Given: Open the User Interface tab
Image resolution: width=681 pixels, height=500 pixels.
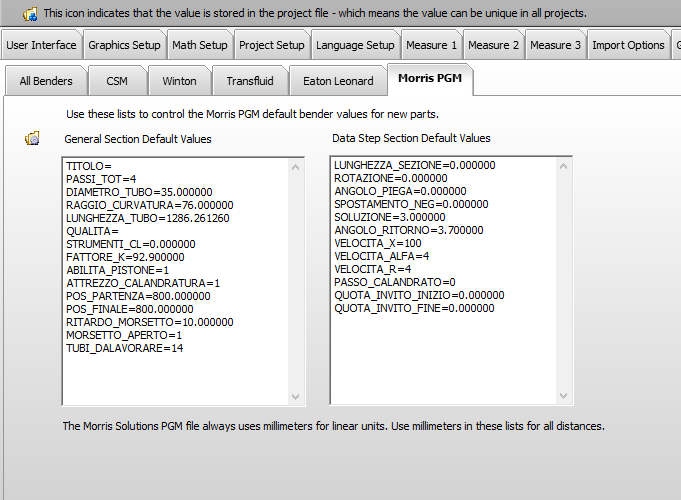Looking at the screenshot, I should tap(41, 45).
